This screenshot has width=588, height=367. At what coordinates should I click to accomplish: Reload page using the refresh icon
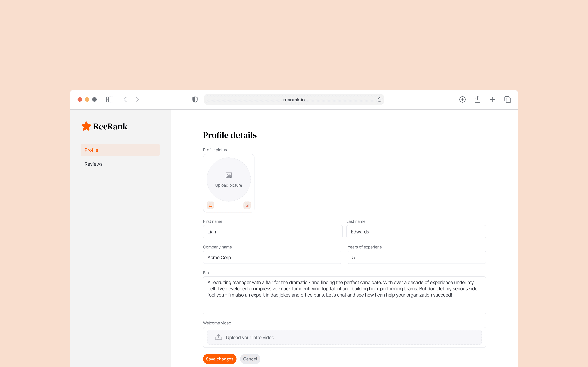[379, 100]
